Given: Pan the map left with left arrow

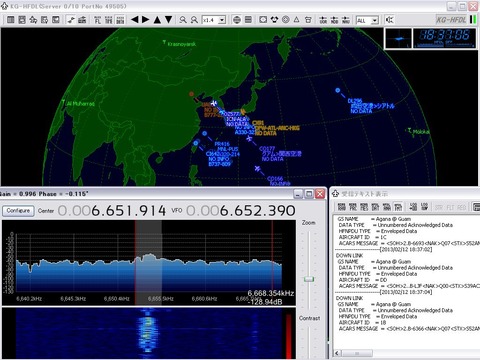Looking at the screenshot, I should click(x=135, y=20).
